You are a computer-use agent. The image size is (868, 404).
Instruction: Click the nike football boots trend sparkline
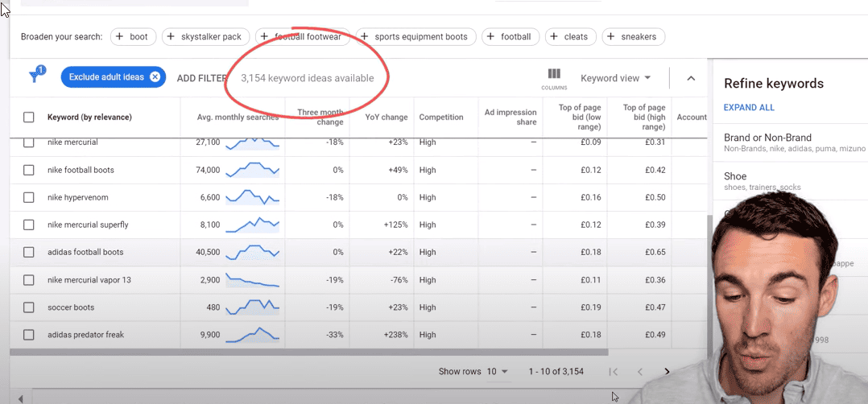(253, 169)
